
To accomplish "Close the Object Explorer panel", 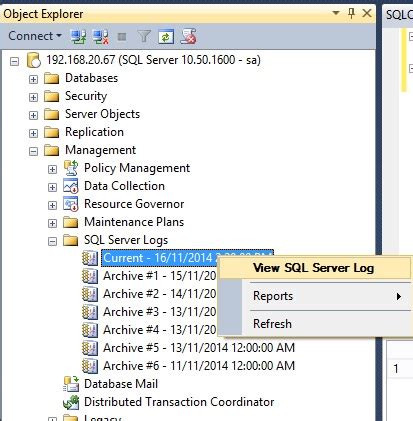I will [x=367, y=13].
